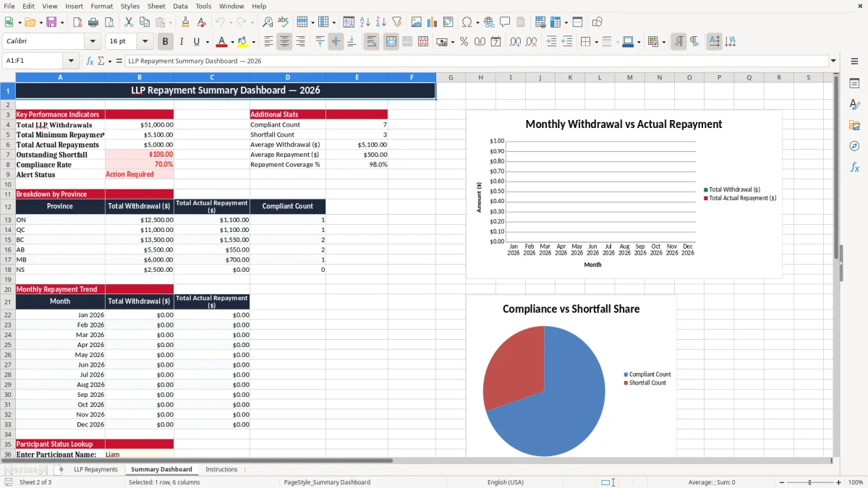Insert an image
Screen dimensions: 868x488
417,22
